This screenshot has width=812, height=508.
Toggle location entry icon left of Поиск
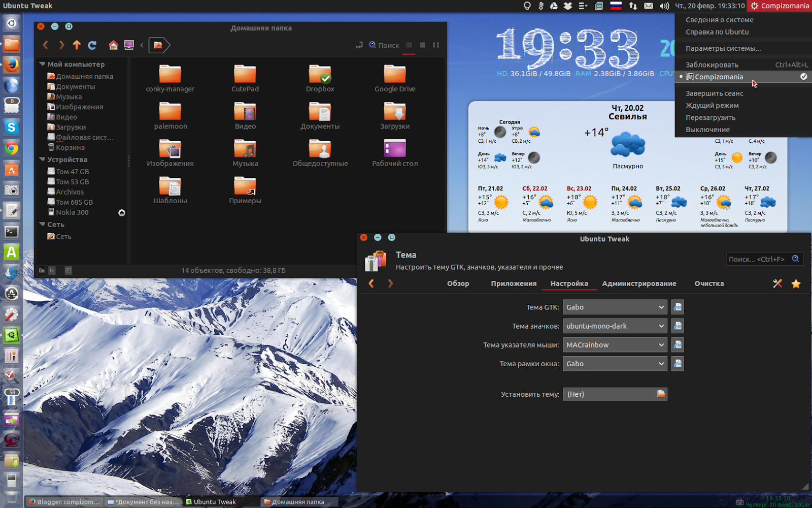pyautogui.click(x=359, y=45)
